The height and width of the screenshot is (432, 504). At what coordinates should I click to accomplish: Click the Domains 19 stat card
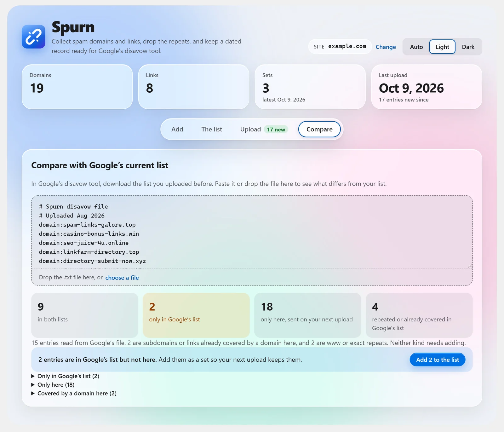pyautogui.click(x=77, y=87)
